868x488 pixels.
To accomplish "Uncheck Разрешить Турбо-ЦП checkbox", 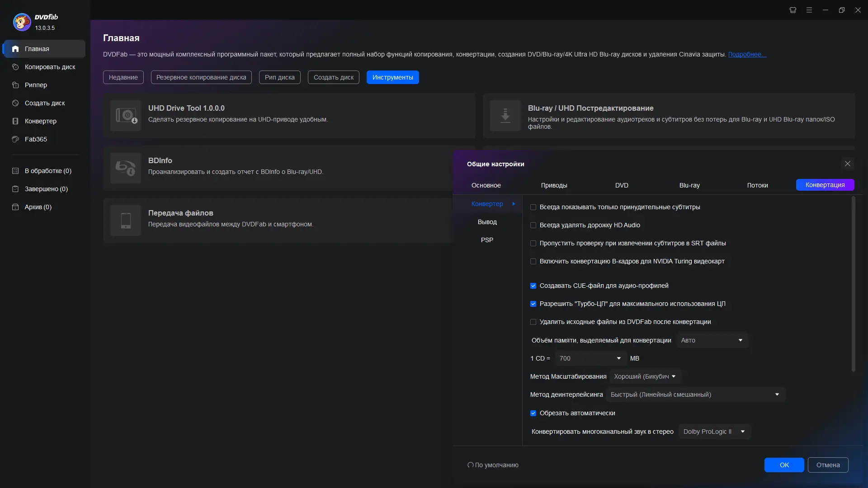I will [x=533, y=304].
